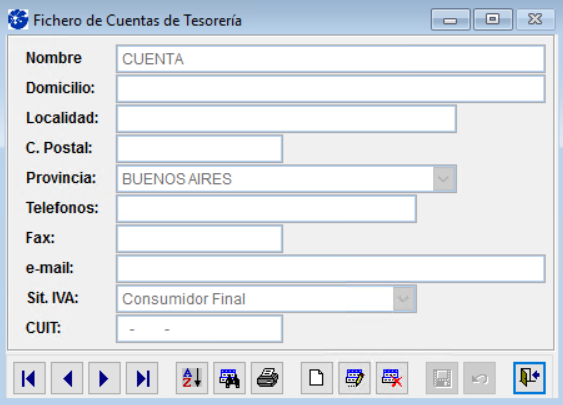The image size is (563, 405).
Task: Focus the CUIT number field
Action: coord(200,329)
